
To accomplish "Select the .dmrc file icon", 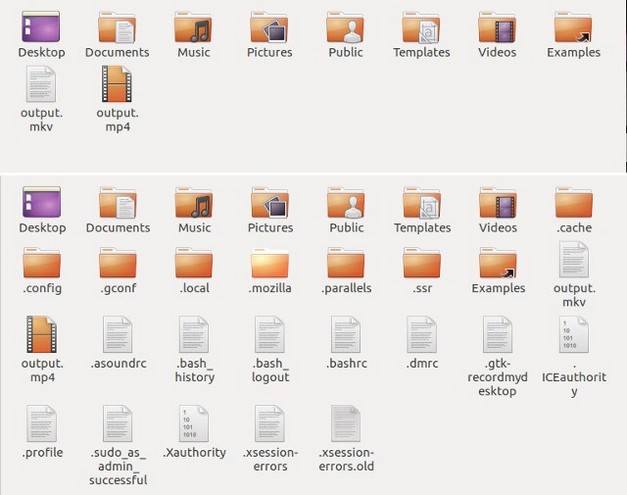I will pyautogui.click(x=421, y=335).
